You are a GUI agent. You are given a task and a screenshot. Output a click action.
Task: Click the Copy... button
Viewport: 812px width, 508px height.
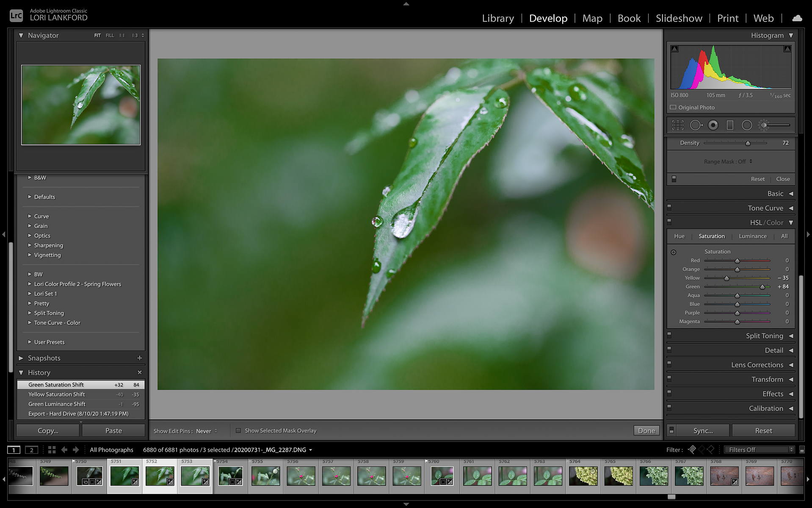[48, 430]
